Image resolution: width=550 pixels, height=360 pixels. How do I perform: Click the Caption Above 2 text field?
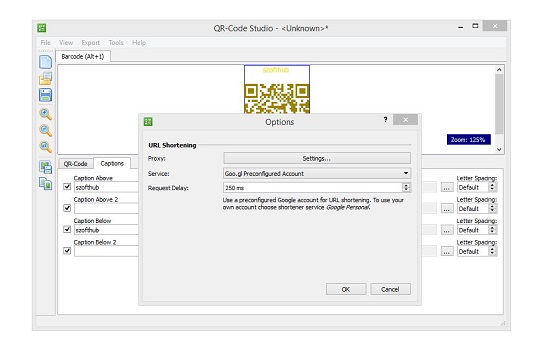(106, 208)
